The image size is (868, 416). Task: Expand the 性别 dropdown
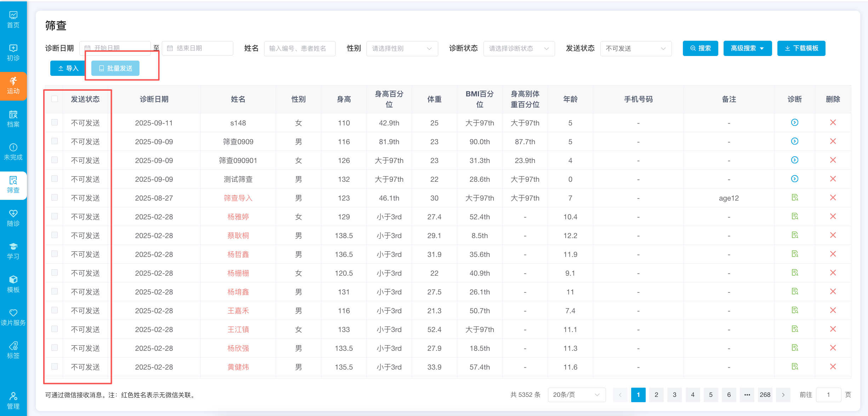point(402,49)
